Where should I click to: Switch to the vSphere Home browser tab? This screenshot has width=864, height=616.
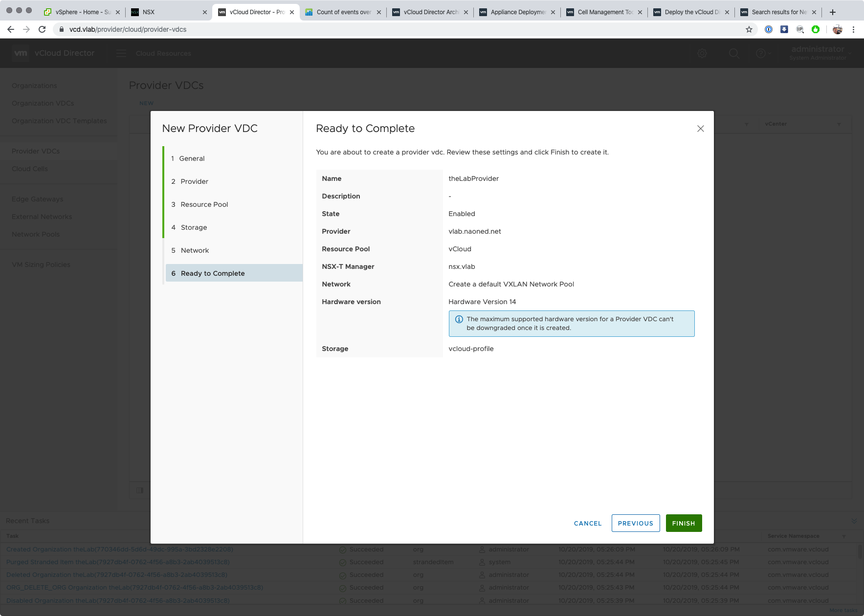78,12
